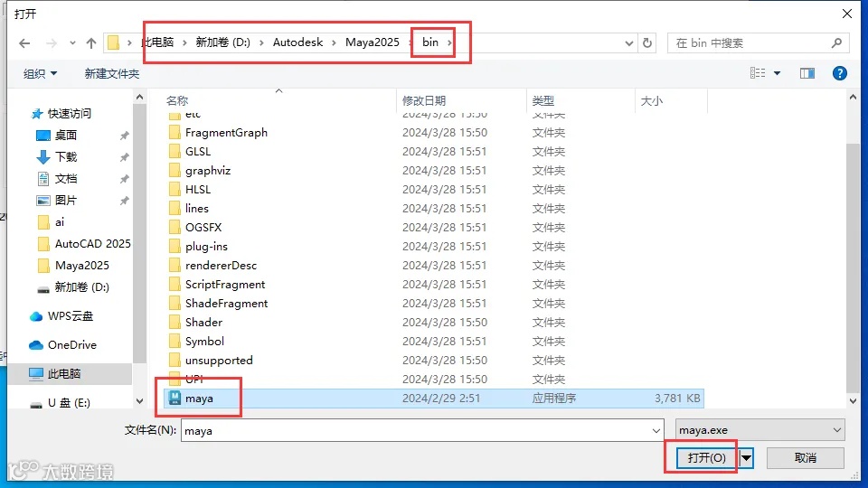The width and height of the screenshot is (868, 488).
Task: Select 此电脑 in the address breadcrumb
Action: point(157,42)
